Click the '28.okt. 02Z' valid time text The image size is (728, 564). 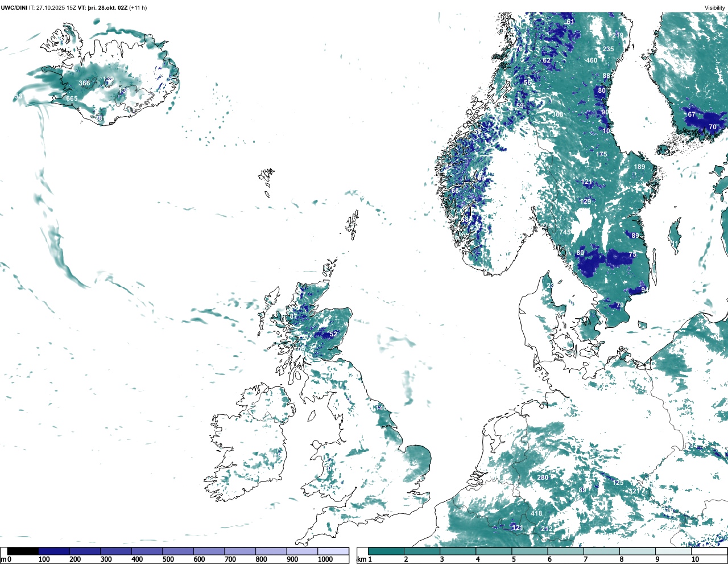tap(112, 7)
